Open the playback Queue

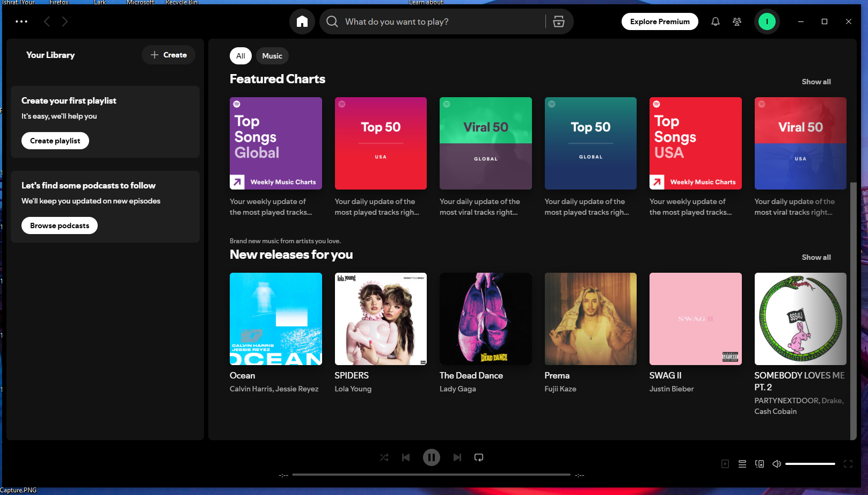point(742,463)
